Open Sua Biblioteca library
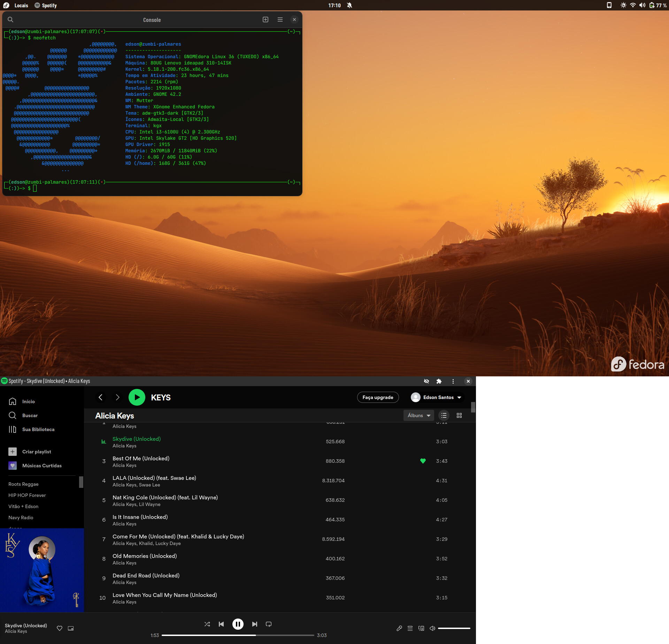 click(31, 429)
